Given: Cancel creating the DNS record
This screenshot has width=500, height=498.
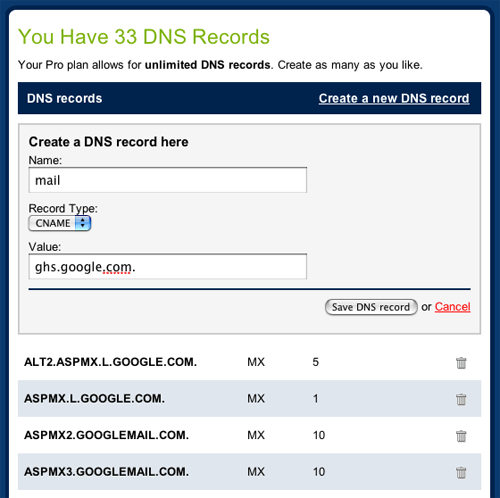Looking at the screenshot, I should coord(452,307).
